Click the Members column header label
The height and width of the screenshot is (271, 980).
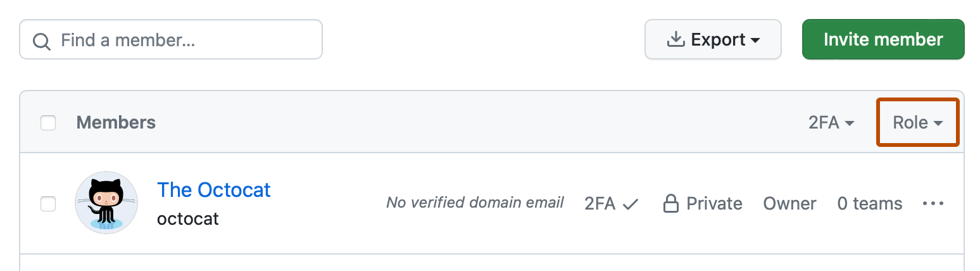pyautogui.click(x=116, y=122)
